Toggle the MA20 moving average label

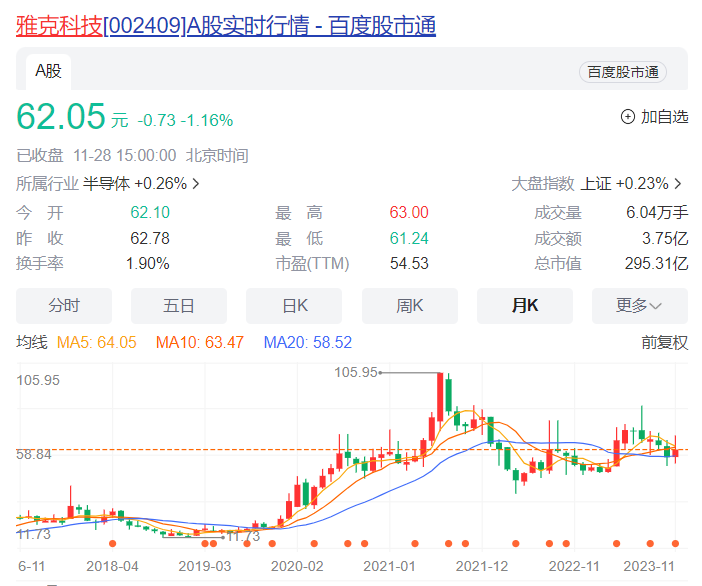(308, 343)
